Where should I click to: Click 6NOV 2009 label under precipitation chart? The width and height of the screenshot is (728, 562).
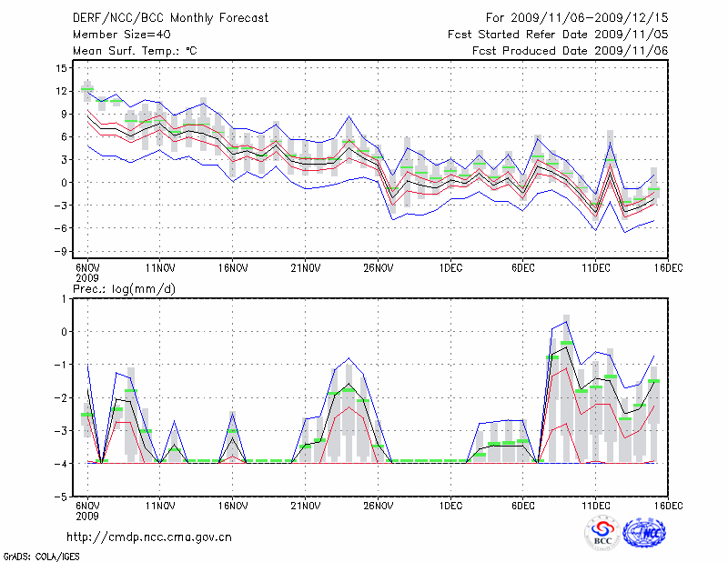pos(87,509)
